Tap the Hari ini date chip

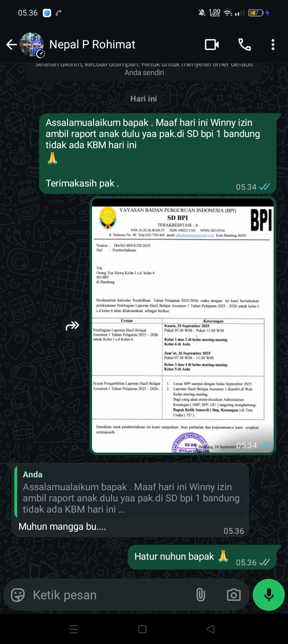[x=144, y=99]
